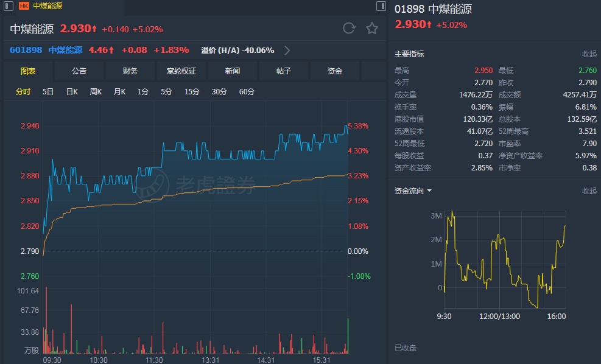Viewport: 601px width, 364px height.
Task: Click 3M label on fund flow chart
Action: tap(436, 215)
